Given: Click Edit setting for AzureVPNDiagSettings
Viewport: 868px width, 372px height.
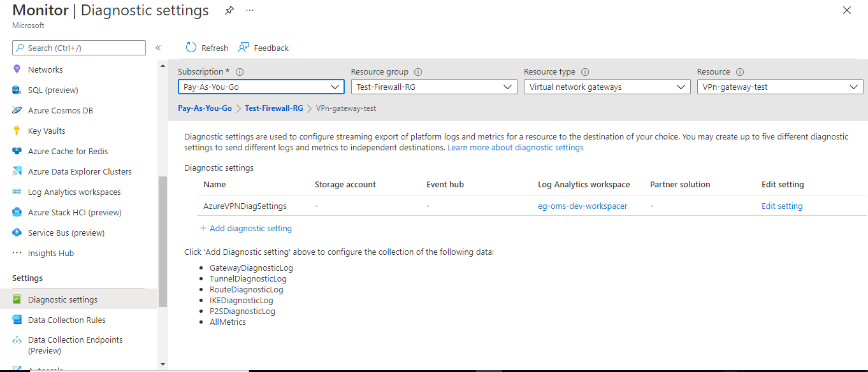Looking at the screenshot, I should tap(782, 206).
